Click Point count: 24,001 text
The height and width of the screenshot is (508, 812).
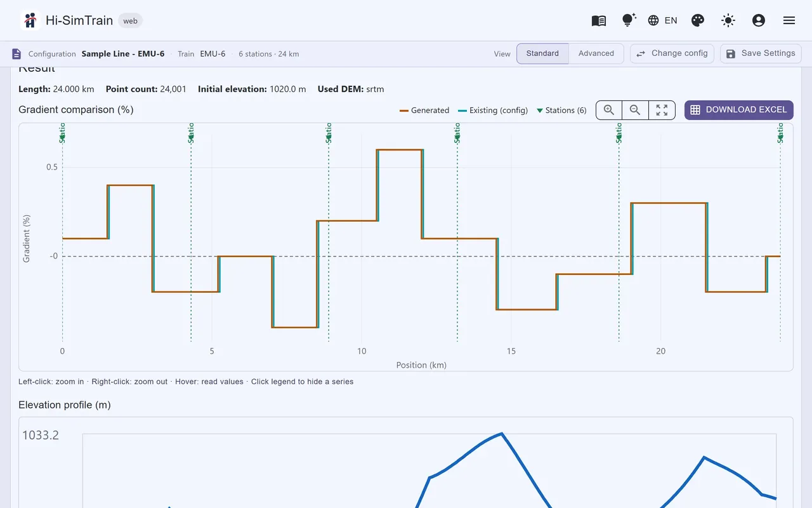tap(146, 90)
